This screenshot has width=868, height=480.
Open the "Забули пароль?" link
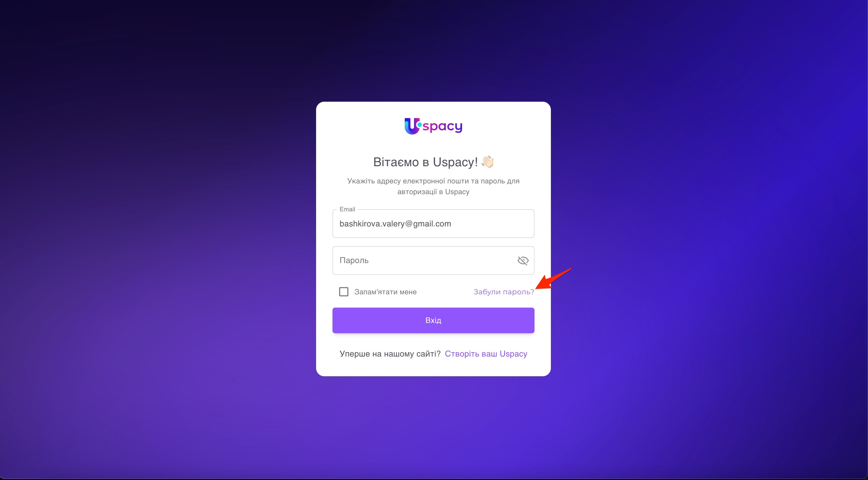point(504,292)
